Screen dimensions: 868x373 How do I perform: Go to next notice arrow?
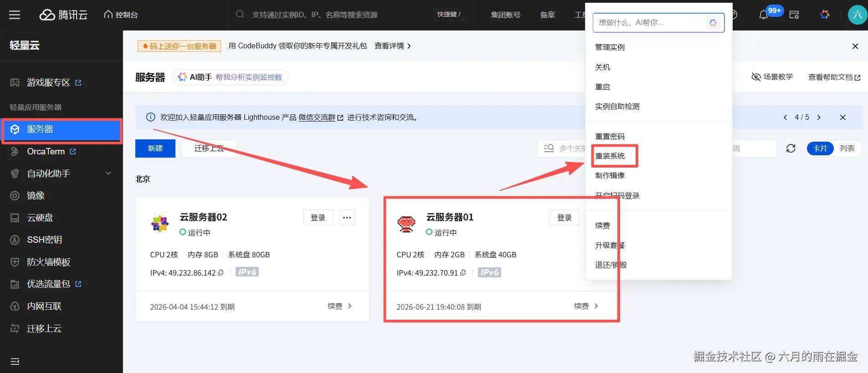819,118
